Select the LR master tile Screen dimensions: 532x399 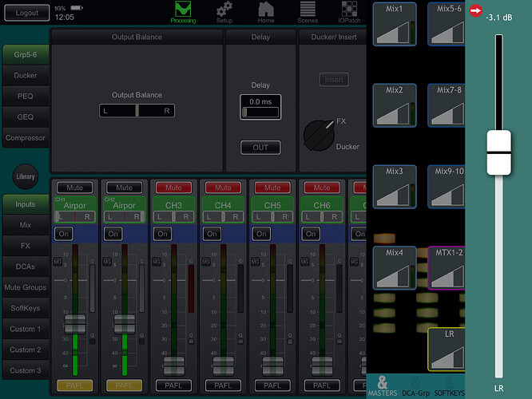click(x=447, y=350)
